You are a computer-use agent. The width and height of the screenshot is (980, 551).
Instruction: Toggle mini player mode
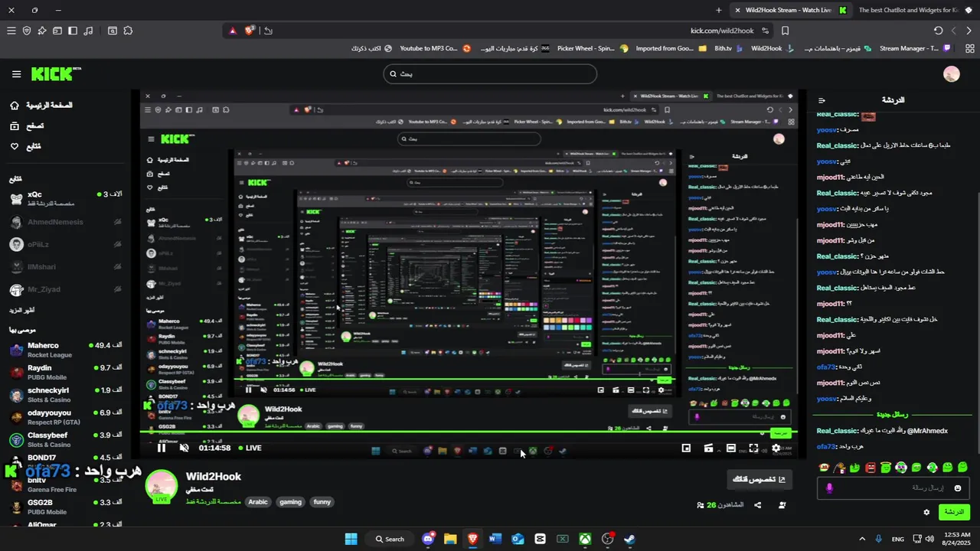[686, 448]
